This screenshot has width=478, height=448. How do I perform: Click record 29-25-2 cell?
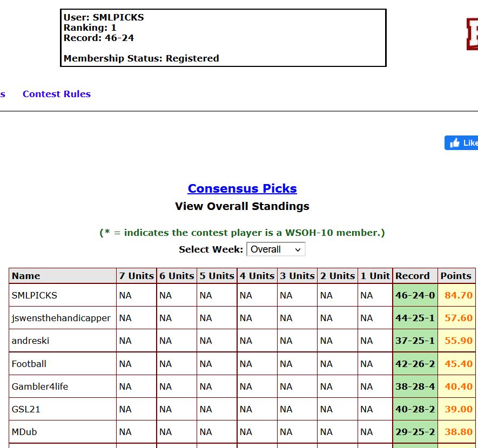[415, 432]
